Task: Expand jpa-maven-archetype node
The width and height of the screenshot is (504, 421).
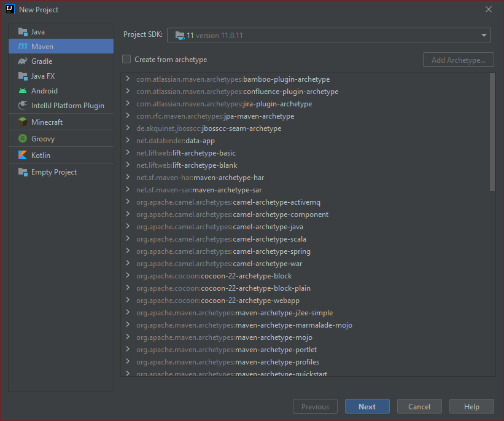Action: pos(128,116)
